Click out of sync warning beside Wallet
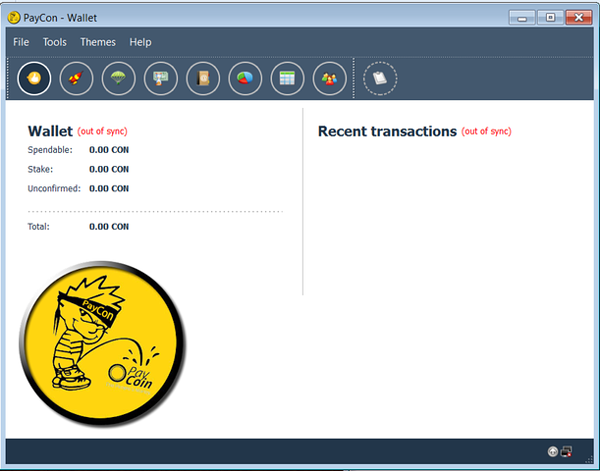This screenshot has height=471, width=600. pyautogui.click(x=102, y=131)
